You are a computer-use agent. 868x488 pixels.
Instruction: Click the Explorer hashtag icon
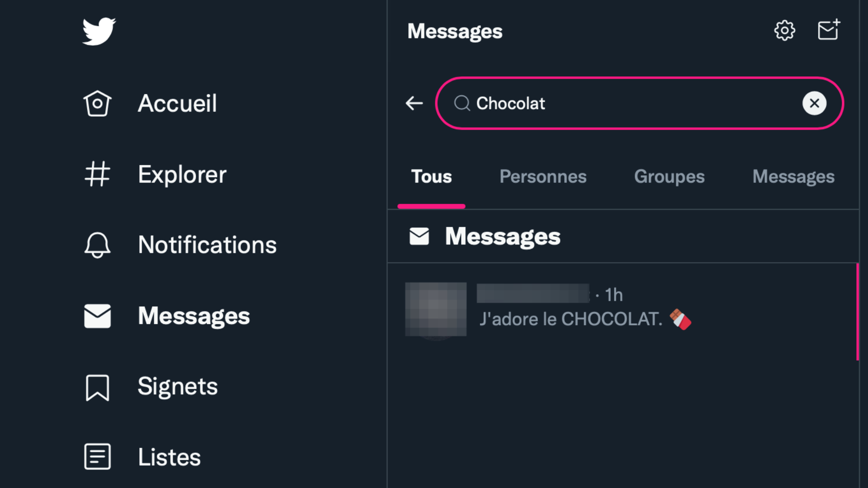[97, 174]
